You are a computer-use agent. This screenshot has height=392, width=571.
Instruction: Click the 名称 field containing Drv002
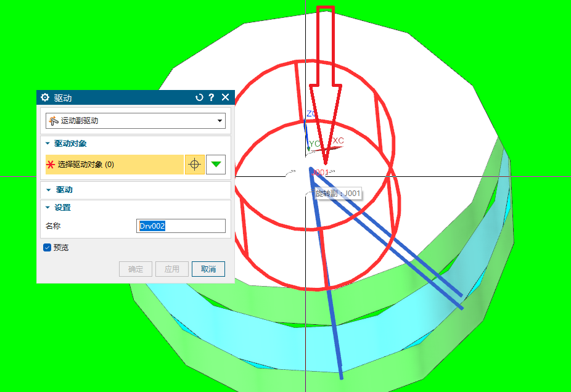pyautogui.click(x=180, y=226)
